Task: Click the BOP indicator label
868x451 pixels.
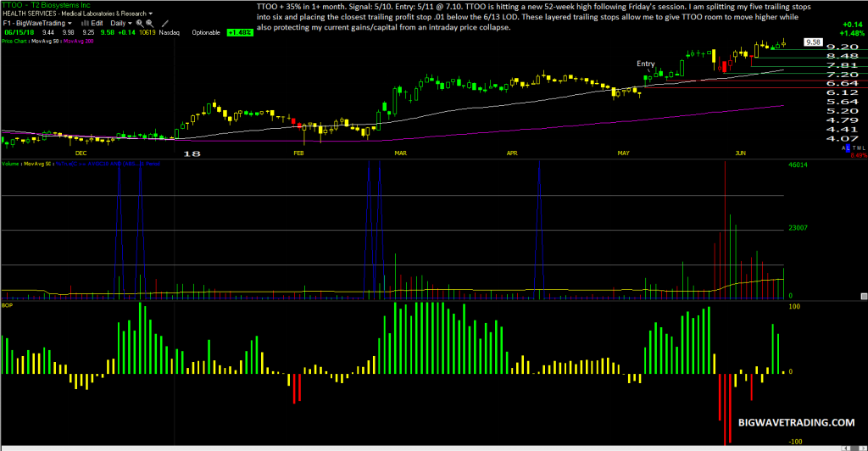Action: (7, 305)
